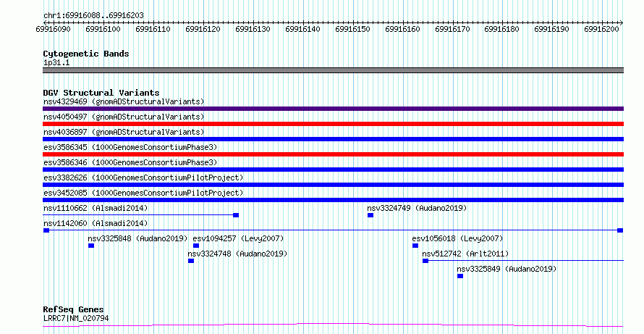The height and width of the screenshot is (334, 644).
Task: Click the nsv512742 (Arlt2011) label
Action: pos(465,254)
